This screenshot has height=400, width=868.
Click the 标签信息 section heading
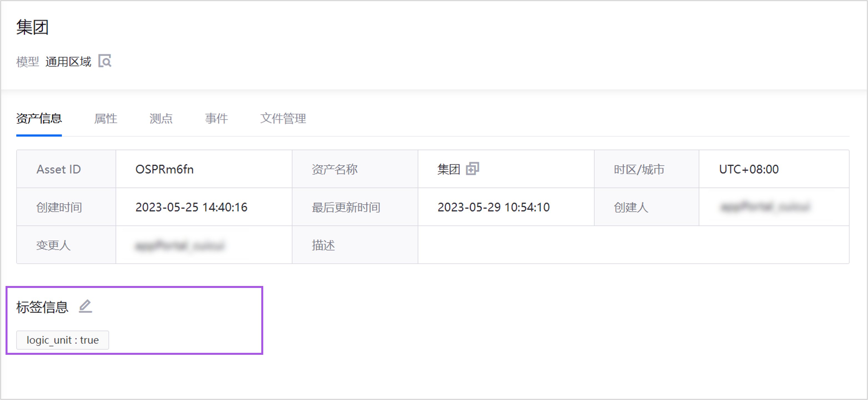(x=42, y=307)
